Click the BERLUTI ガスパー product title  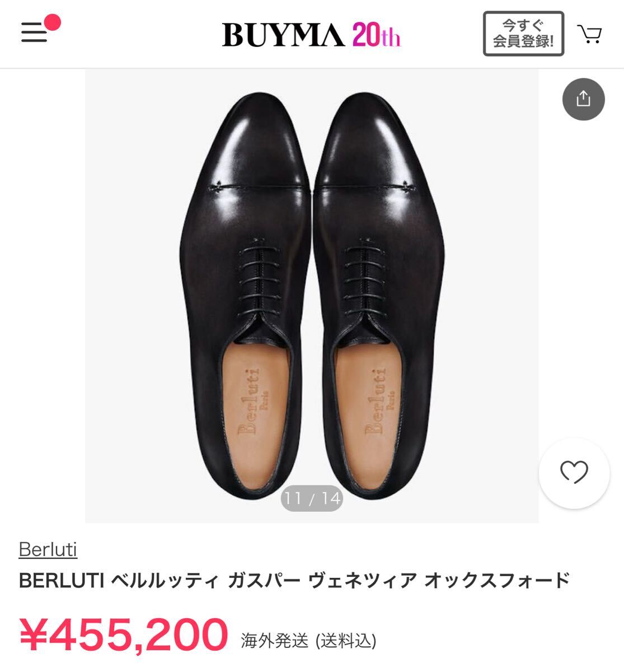pyautogui.click(x=294, y=580)
